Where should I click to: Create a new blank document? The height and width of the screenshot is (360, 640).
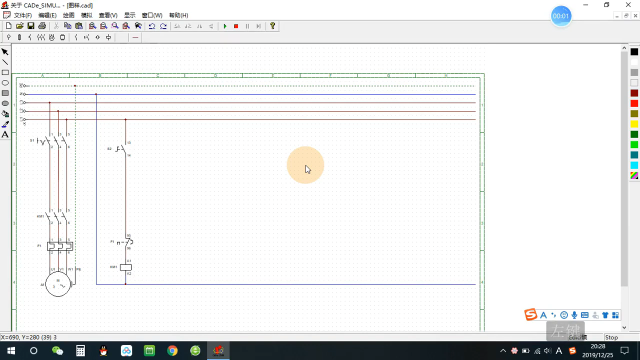coord(9,26)
